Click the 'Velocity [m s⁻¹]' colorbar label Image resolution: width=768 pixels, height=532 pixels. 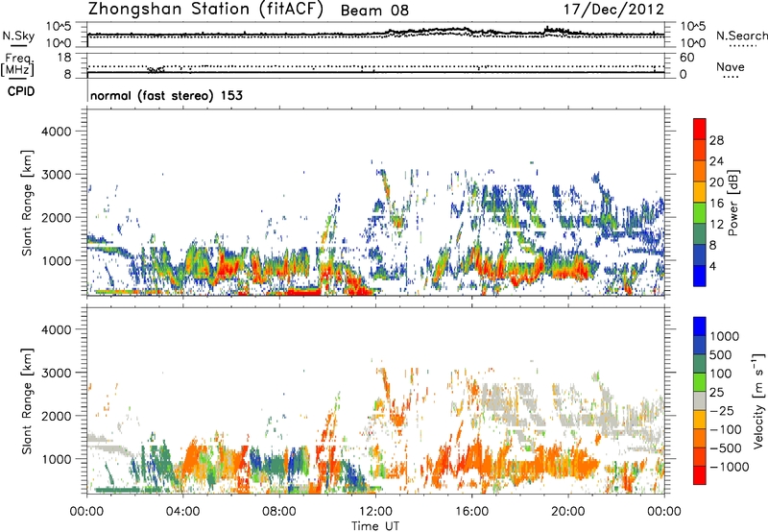(758, 400)
